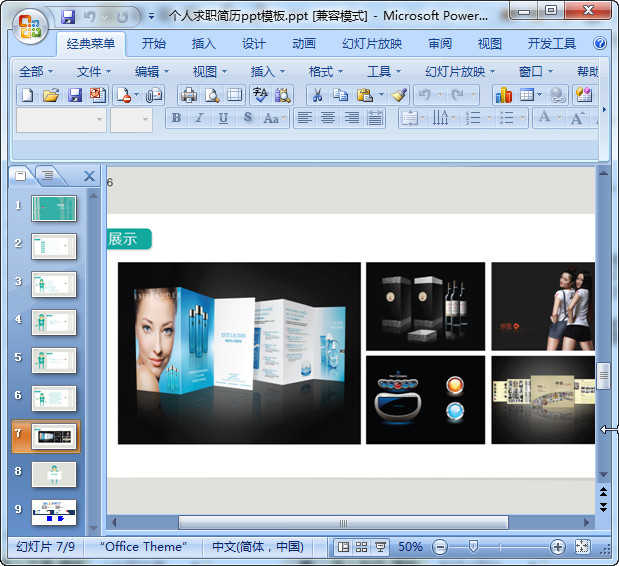Open a file with the folder icon
This screenshot has width=619, height=566.
tap(51, 95)
